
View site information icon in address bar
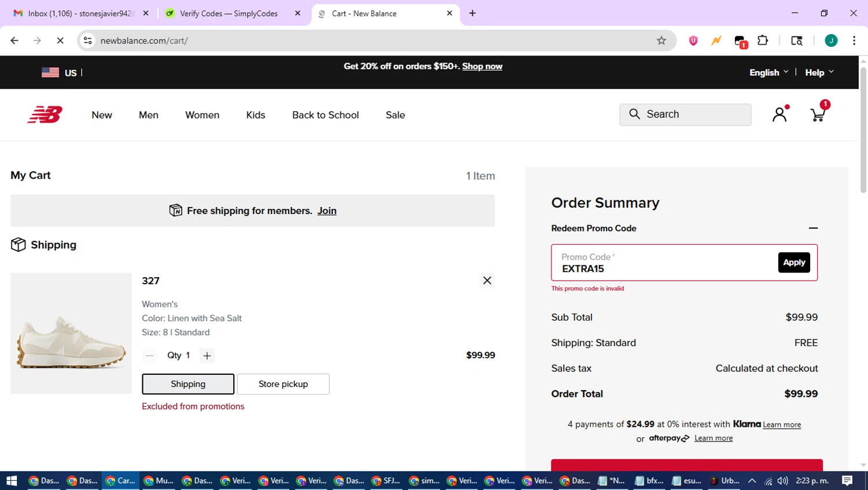[x=87, y=40]
